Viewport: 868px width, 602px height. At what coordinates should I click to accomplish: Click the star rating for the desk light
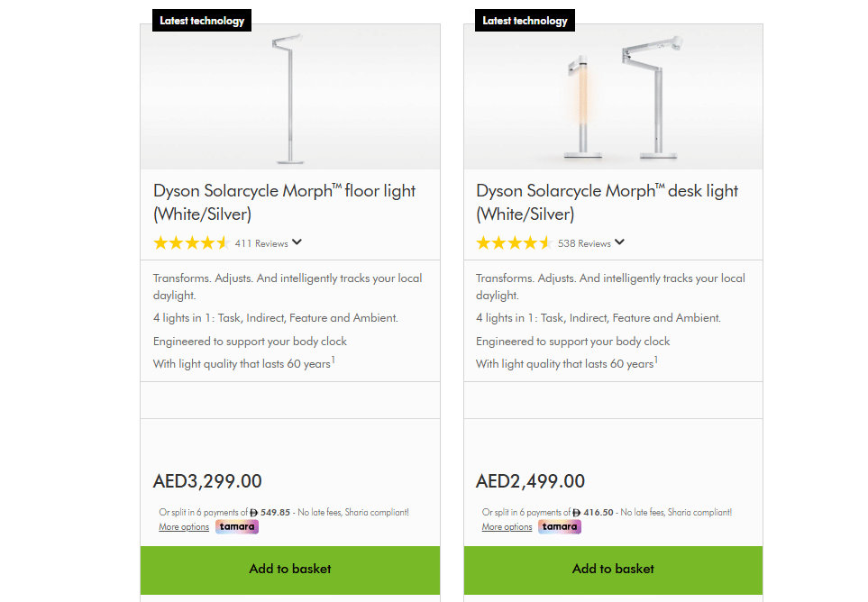tap(514, 243)
